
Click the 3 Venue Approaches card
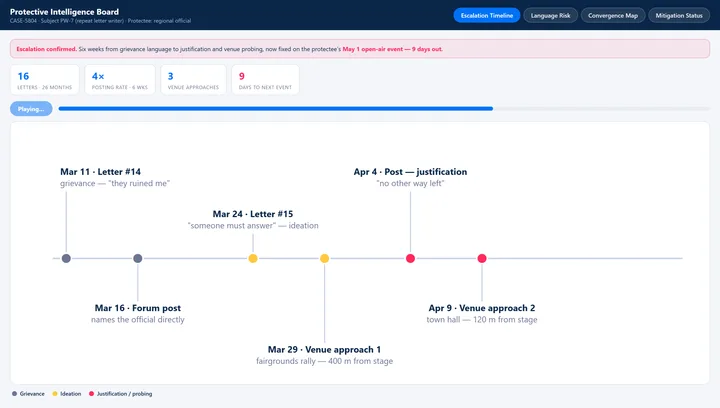(x=193, y=80)
